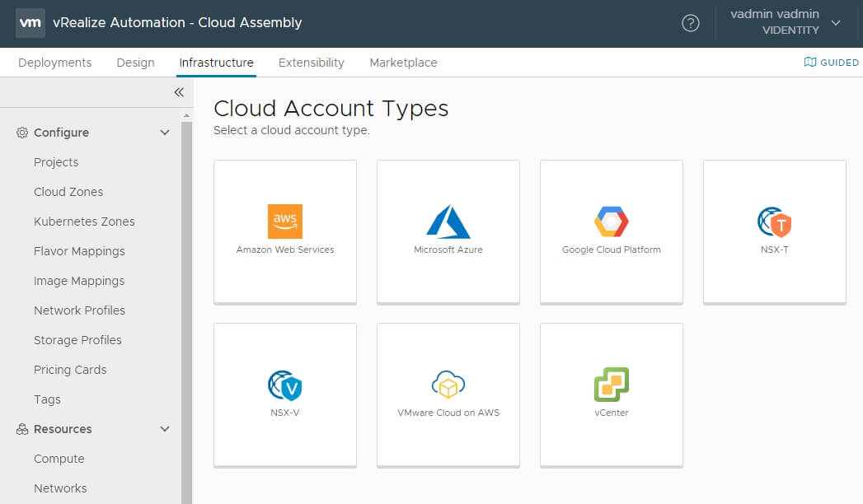Collapse the sidebar with double-chevron icon
863x504 pixels.
click(179, 92)
